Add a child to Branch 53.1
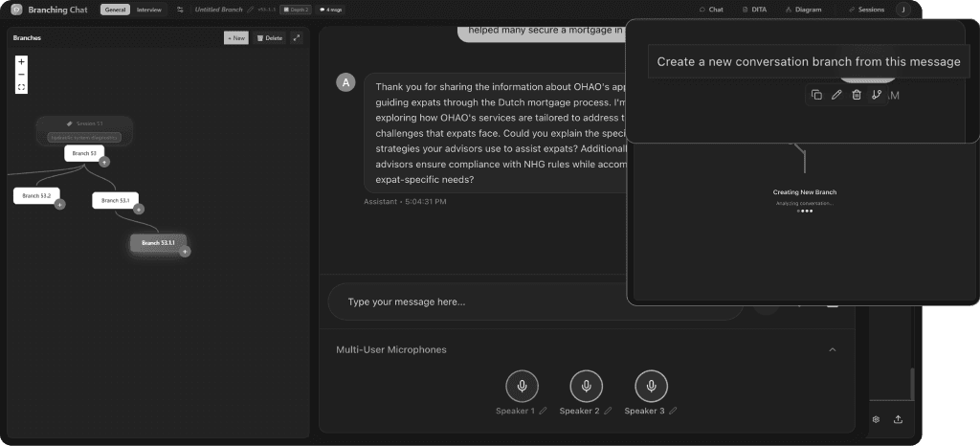Screen dimensions: 980x446 click(x=139, y=210)
